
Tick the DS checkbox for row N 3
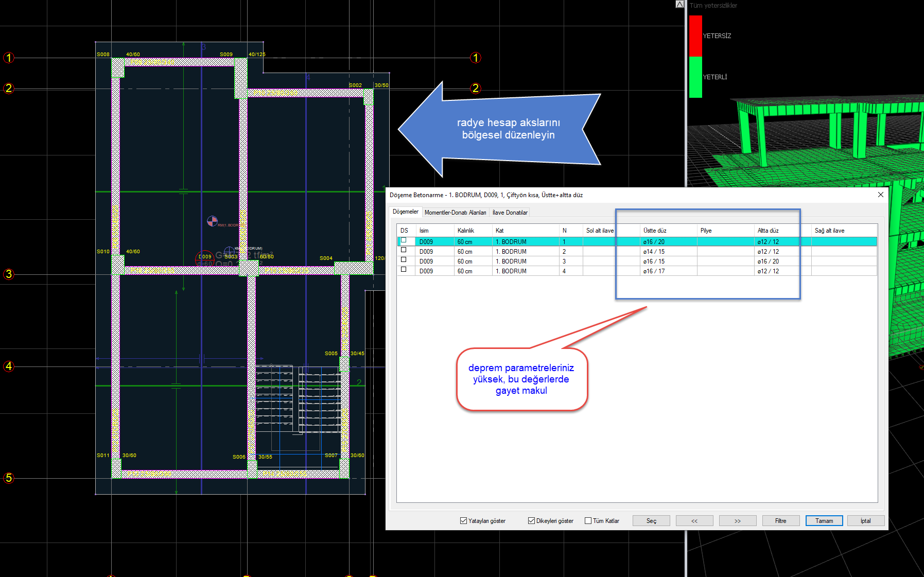tap(404, 260)
